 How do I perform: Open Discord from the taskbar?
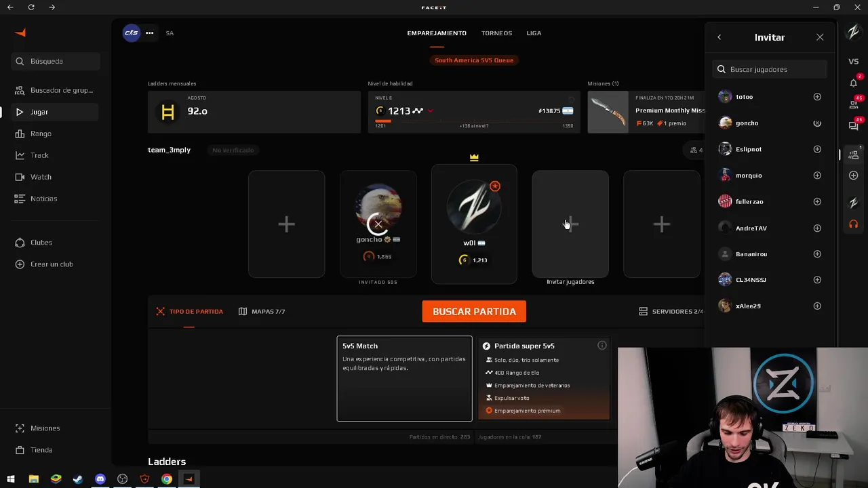click(100, 479)
